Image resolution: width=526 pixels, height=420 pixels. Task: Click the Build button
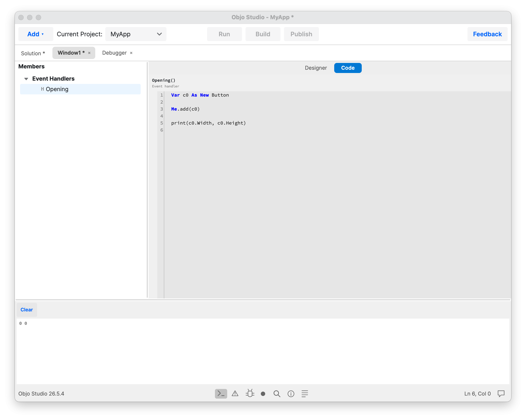click(x=263, y=34)
